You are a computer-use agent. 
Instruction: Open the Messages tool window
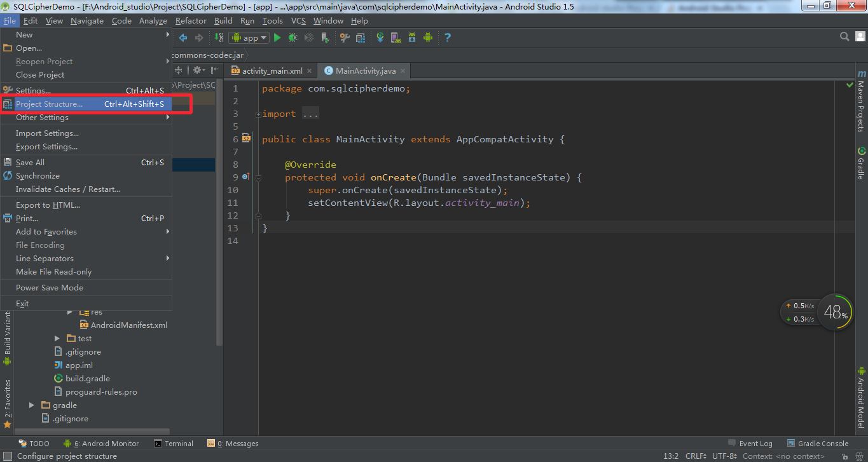[x=233, y=444]
